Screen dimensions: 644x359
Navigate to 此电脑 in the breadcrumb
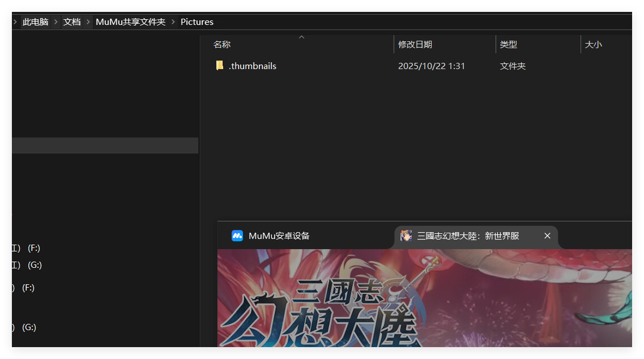[35, 22]
